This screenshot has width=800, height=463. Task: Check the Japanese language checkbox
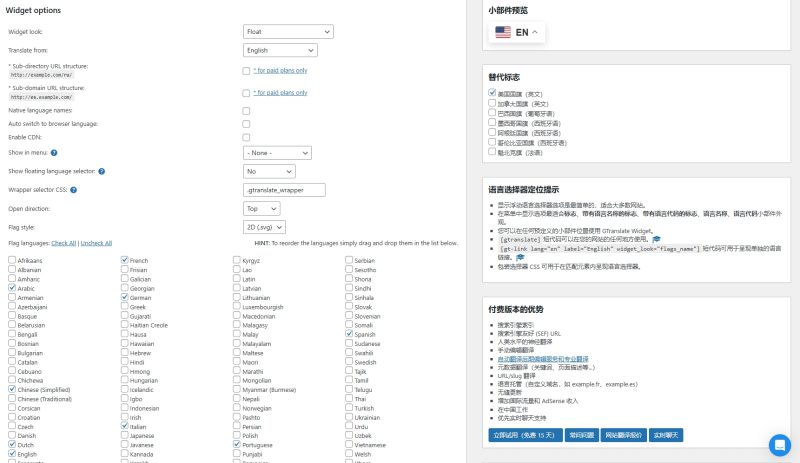[x=124, y=435]
